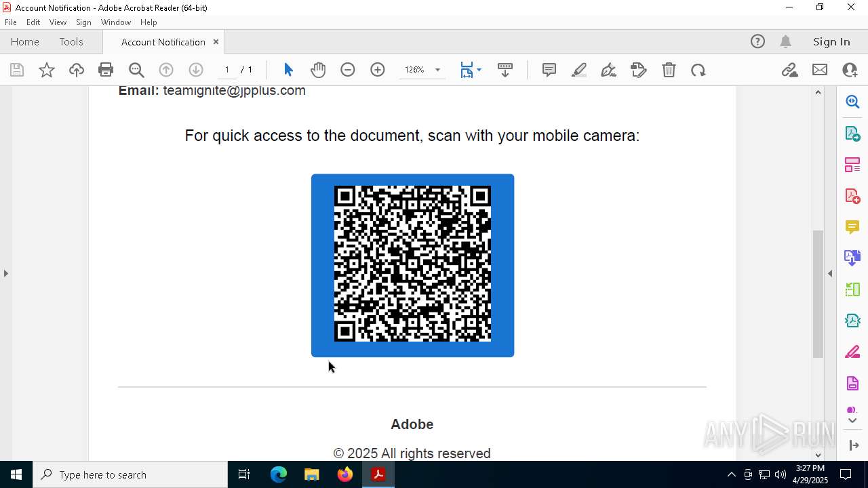The height and width of the screenshot is (488, 868).
Task: Open the Find text magnifier
Action: (x=136, y=70)
